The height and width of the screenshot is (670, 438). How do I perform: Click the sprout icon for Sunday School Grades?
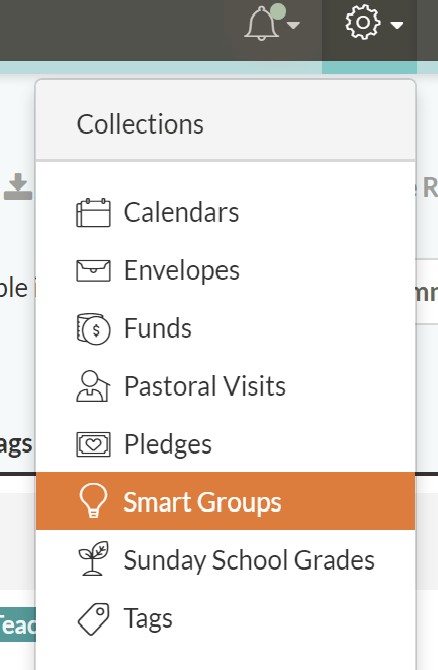click(93, 558)
